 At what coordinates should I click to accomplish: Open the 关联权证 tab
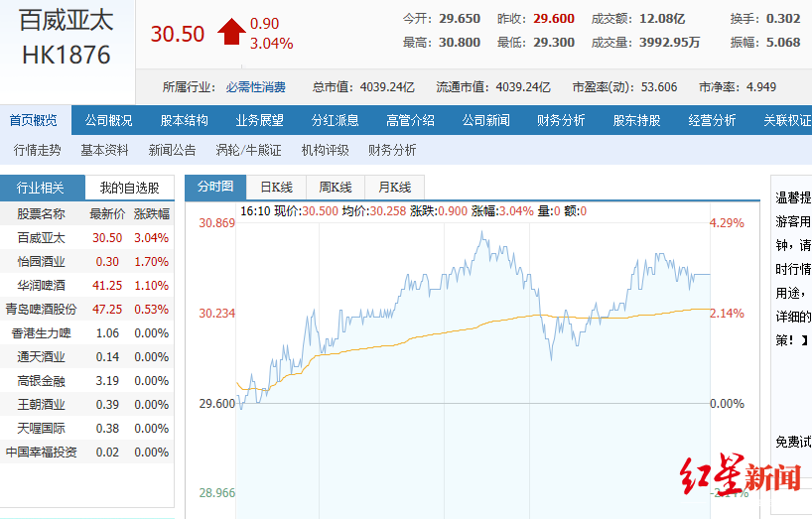pos(787,120)
